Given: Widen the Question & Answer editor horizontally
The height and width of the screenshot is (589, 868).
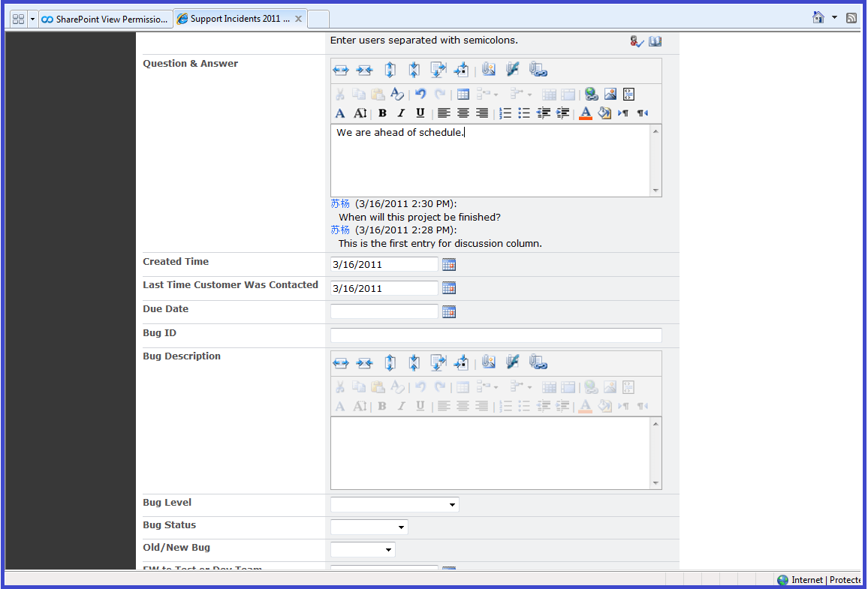Looking at the screenshot, I should click(341, 71).
